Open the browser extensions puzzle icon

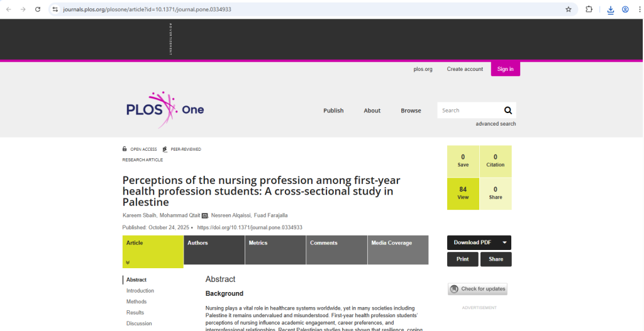[589, 9]
